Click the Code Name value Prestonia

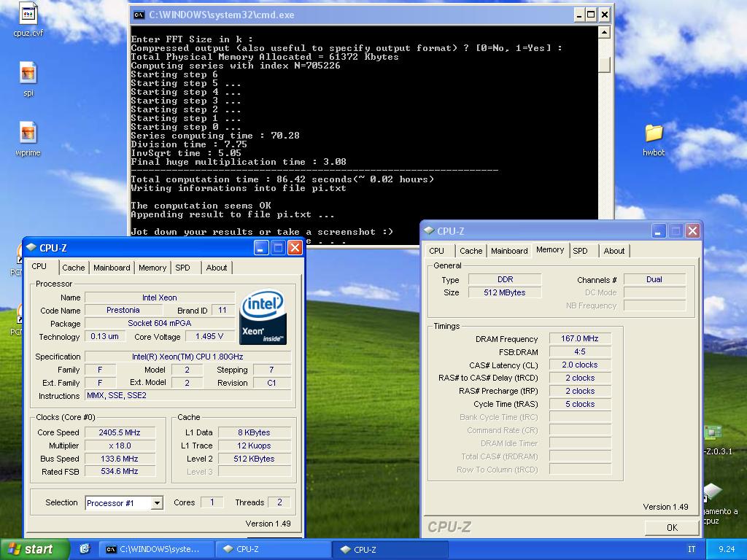point(123,310)
